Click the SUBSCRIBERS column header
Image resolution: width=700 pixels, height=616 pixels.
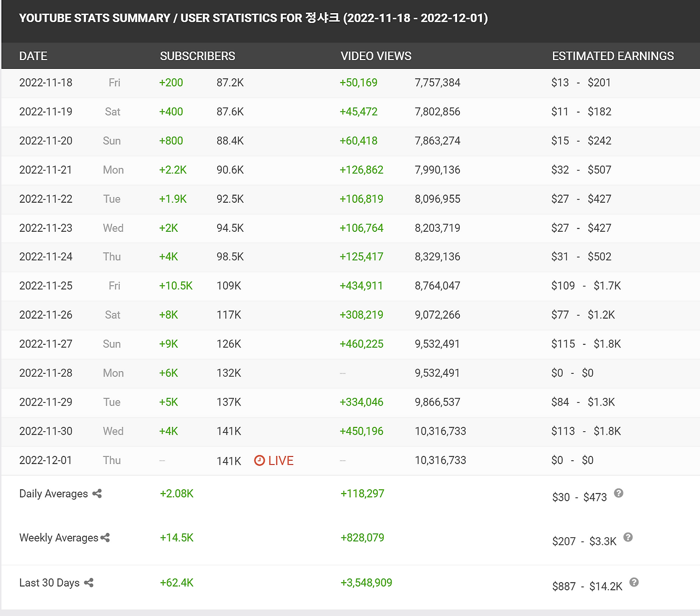click(197, 56)
